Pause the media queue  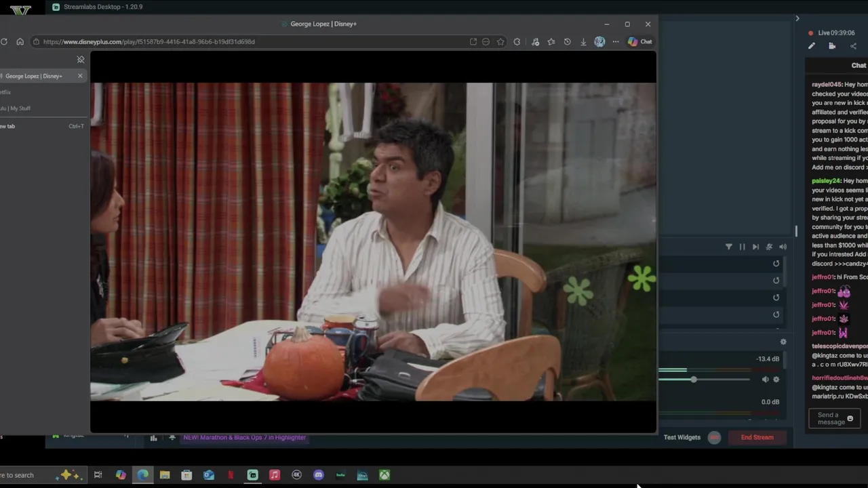tap(742, 247)
